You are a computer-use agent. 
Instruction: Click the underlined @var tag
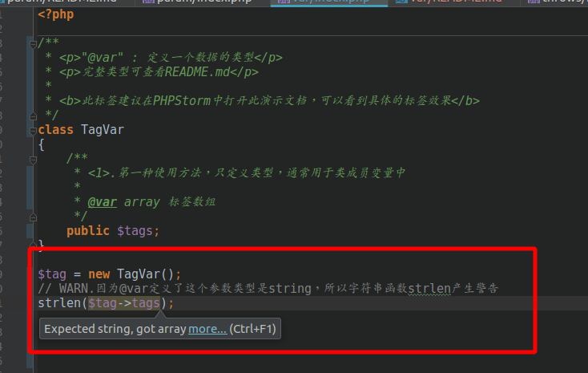click(x=103, y=202)
